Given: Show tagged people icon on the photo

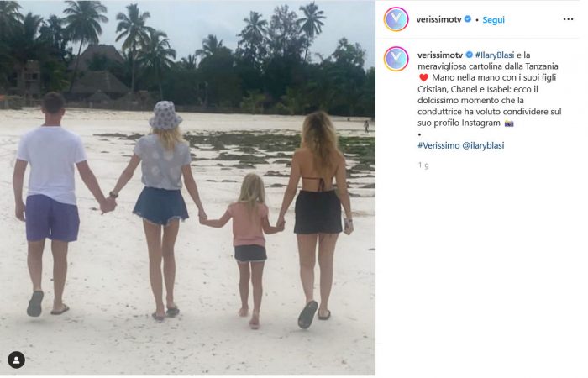Looking at the screenshot, I should click(17, 360).
